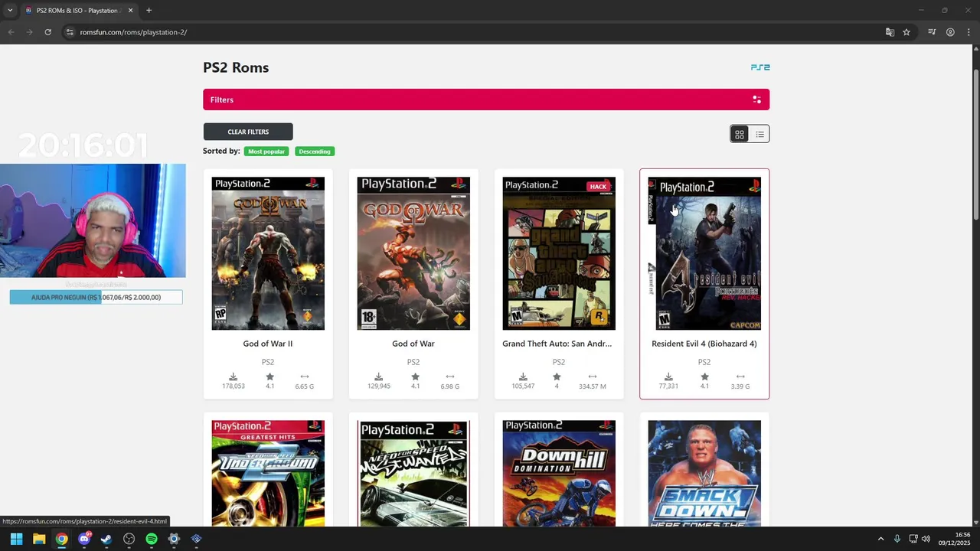Open the Google Translate page icon
The height and width of the screenshot is (551, 980).
[890, 32]
